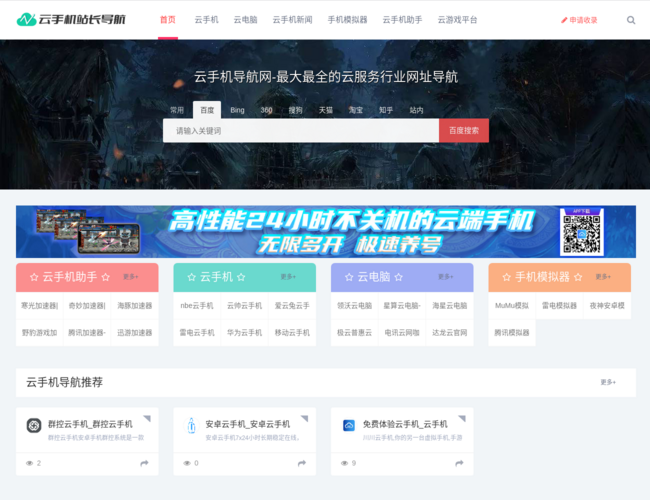Click the 请输入关键词 search input
This screenshot has height=500, width=650.
click(301, 131)
